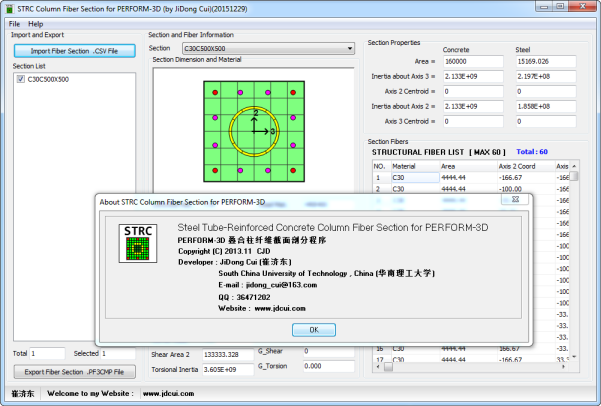Click Concrete Axis 2 Centroid field
The width and height of the screenshot is (601, 406).
(473, 91)
